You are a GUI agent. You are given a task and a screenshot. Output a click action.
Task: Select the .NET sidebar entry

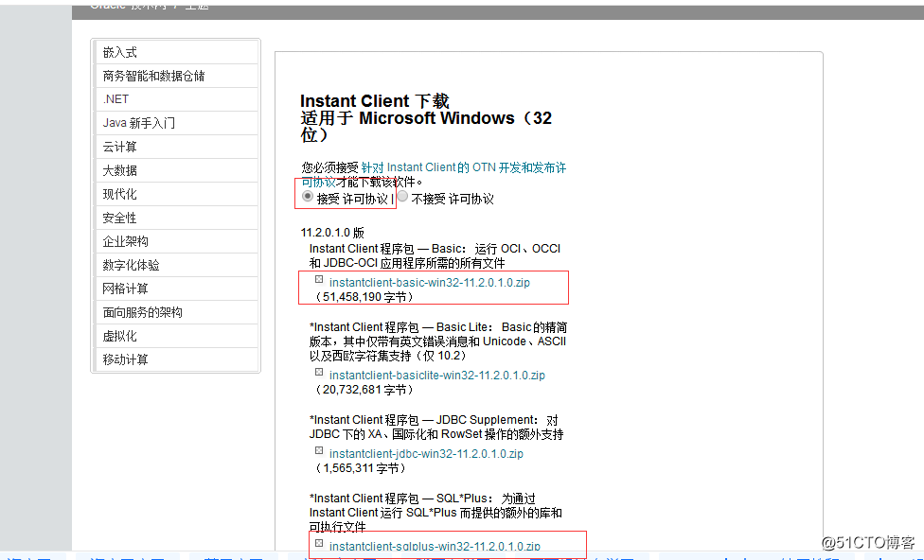(175, 99)
